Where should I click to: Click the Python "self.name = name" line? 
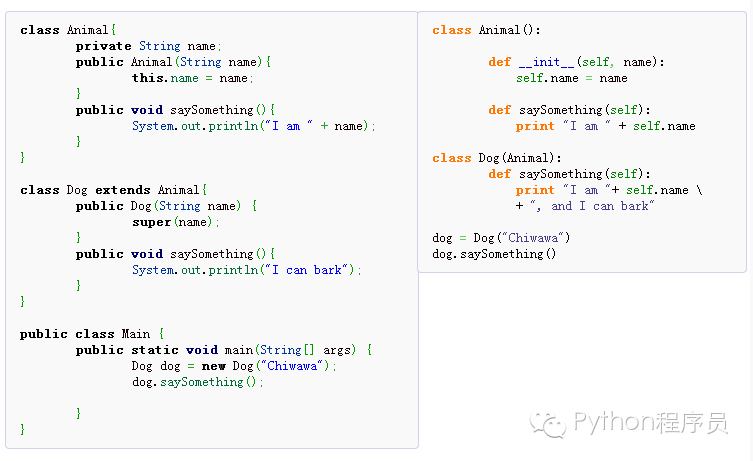pyautogui.click(x=571, y=78)
